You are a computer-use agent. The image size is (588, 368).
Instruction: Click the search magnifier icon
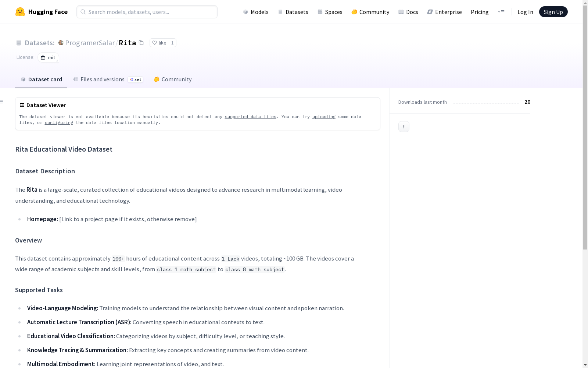83,12
